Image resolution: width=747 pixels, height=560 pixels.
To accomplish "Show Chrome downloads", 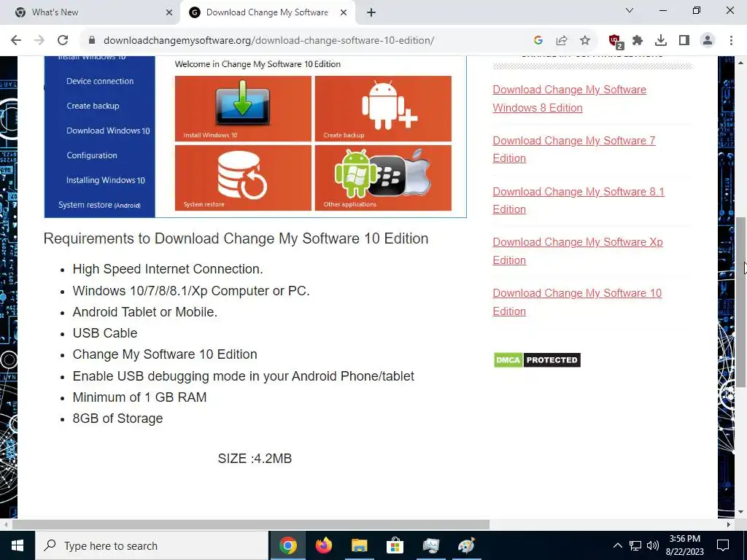I will click(661, 41).
